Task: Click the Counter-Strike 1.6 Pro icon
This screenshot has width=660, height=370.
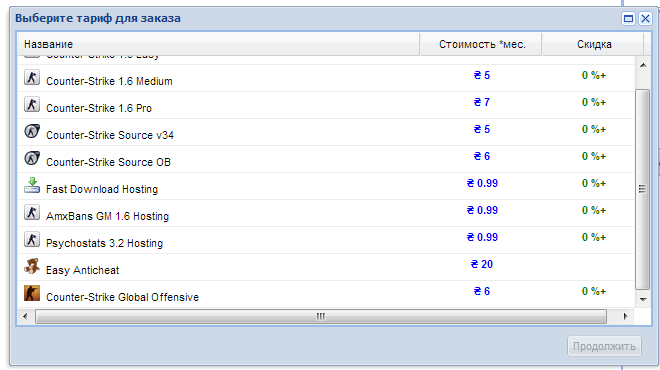Action: (32, 104)
